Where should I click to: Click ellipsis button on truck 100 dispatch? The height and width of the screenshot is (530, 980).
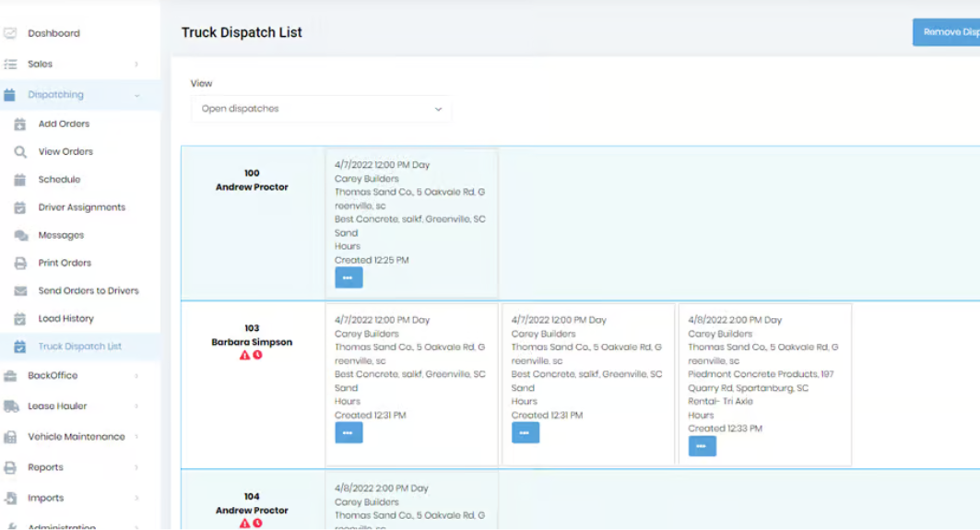pos(348,277)
